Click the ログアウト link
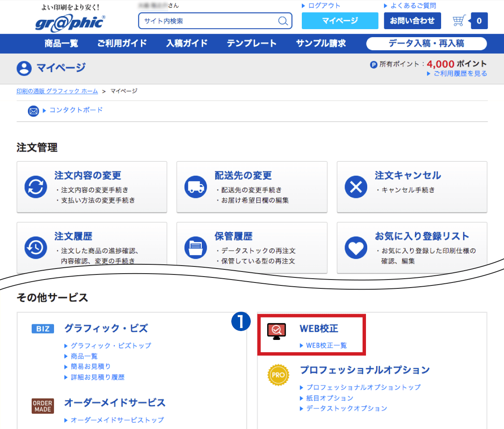 [x=323, y=6]
